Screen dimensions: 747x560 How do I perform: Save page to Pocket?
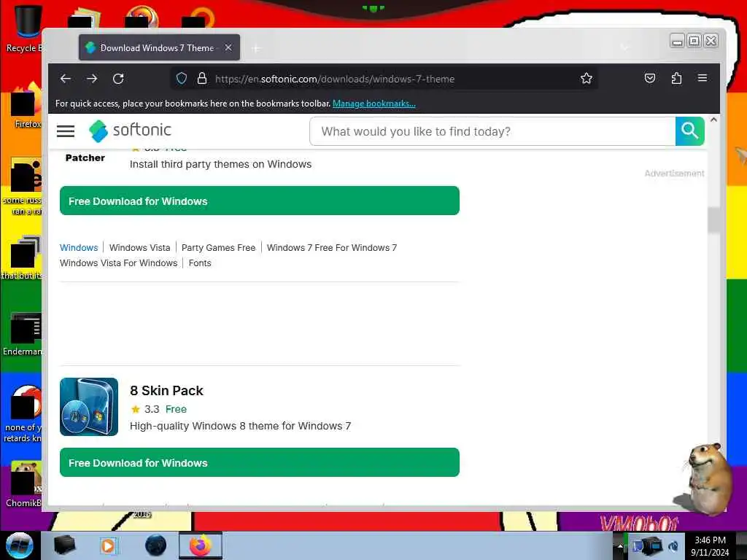pyautogui.click(x=650, y=79)
